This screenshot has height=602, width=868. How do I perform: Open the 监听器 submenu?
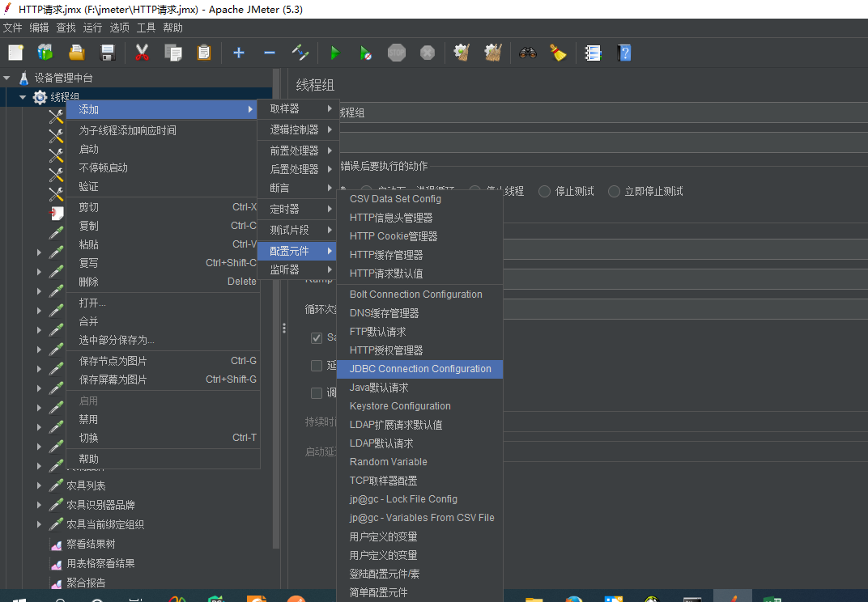point(297,269)
